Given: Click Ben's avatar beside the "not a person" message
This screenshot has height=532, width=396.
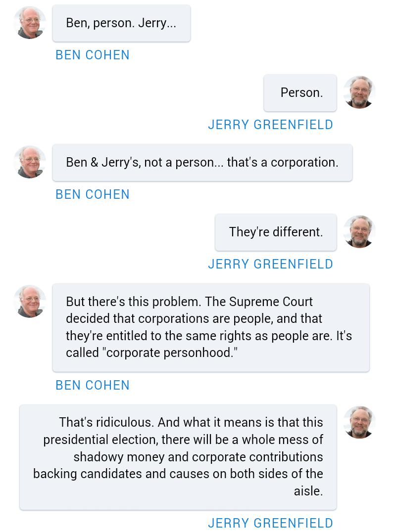Looking at the screenshot, I should (x=30, y=162).
